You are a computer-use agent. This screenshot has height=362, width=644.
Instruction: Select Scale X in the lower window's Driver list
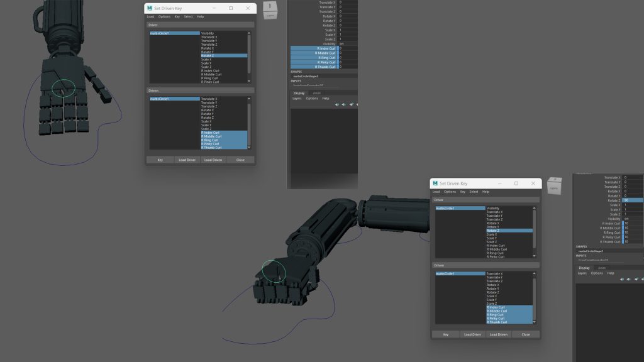click(x=492, y=234)
